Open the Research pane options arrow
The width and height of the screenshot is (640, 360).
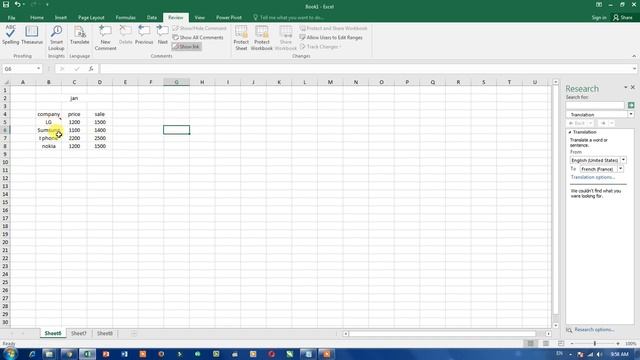[x=625, y=87]
